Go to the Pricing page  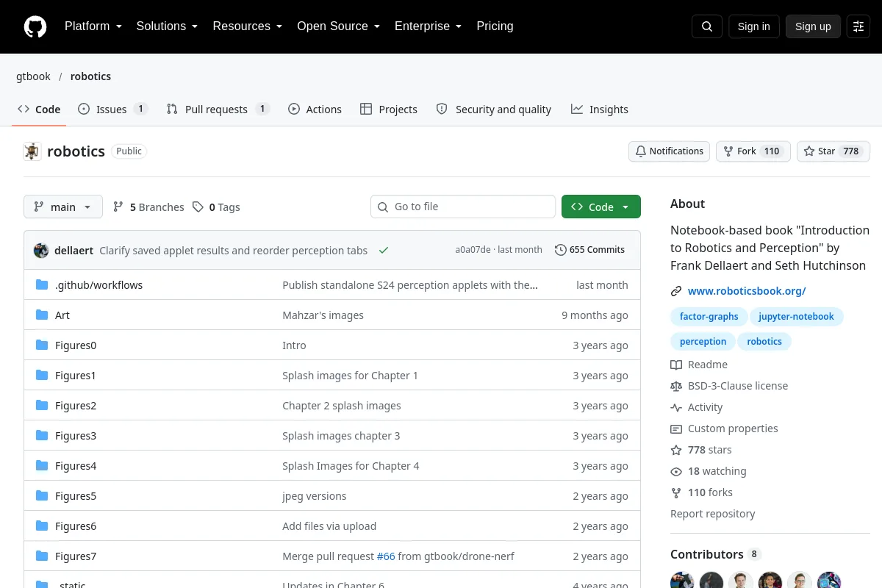[x=495, y=26]
